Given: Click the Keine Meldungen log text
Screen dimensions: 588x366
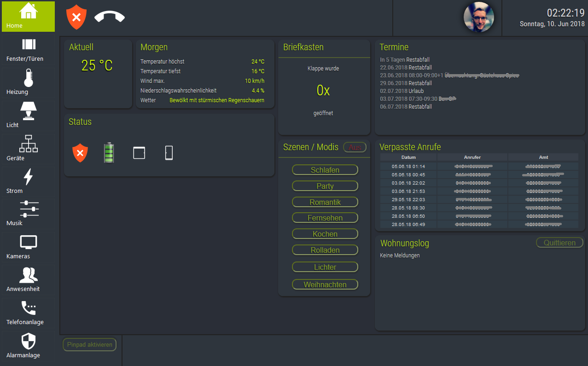Looking at the screenshot, I should pos(400,256).
